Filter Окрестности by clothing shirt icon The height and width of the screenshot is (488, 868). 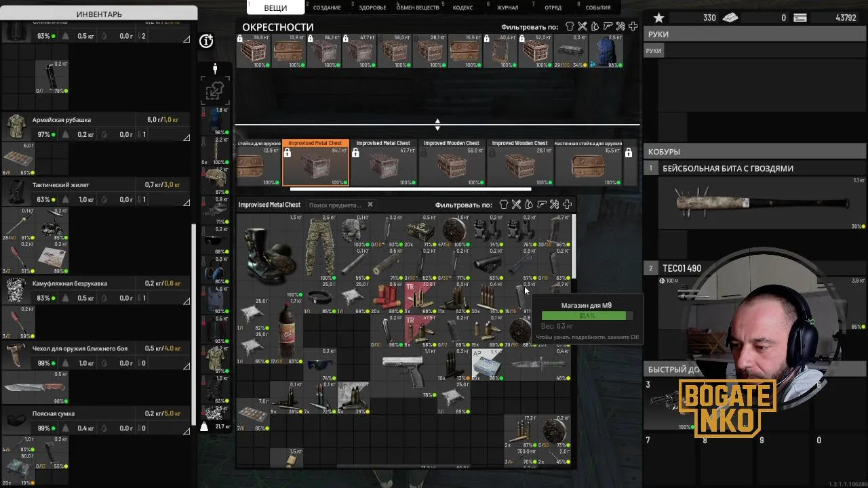point(570,26)
